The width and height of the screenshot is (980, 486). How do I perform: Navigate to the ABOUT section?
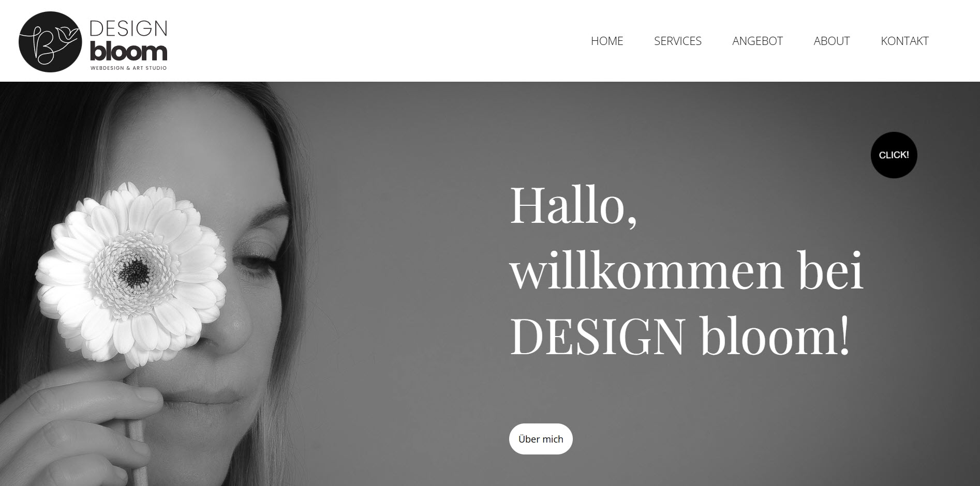point(831,41)
